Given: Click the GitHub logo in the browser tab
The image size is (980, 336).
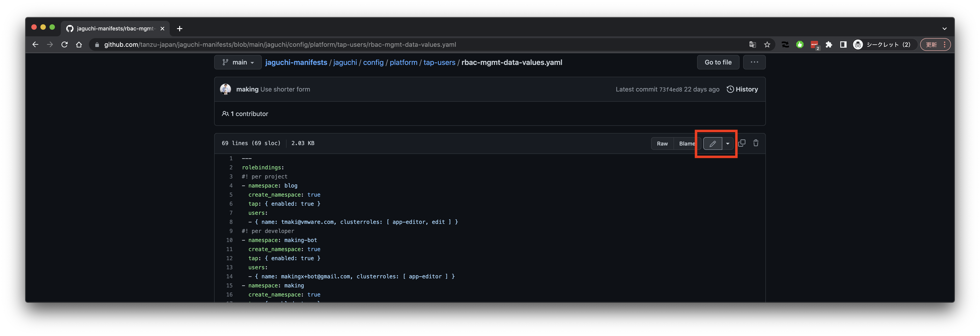Looking at the screenshot, I should click(70, 28).
